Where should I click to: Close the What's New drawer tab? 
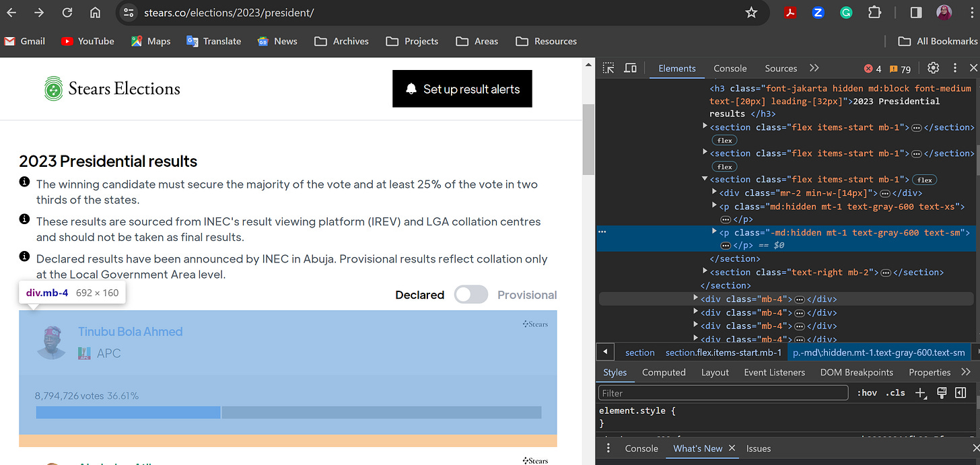click(x=732, y=448)
